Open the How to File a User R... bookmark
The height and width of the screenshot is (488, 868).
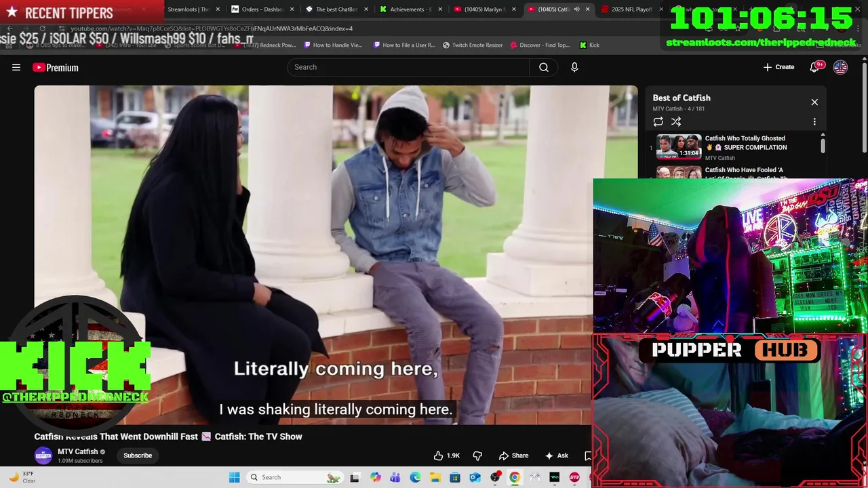[404, 45]
